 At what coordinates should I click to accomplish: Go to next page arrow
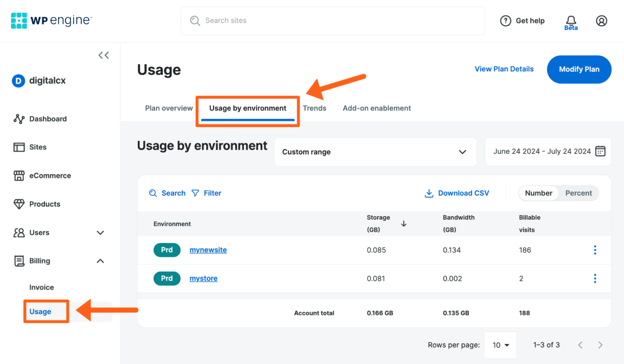[600, 345]
